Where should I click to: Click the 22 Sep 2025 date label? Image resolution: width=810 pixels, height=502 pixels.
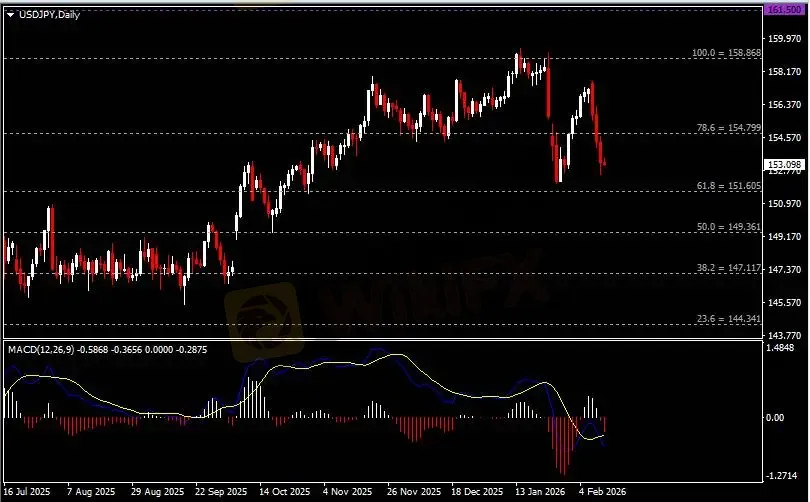coord(221,491)
